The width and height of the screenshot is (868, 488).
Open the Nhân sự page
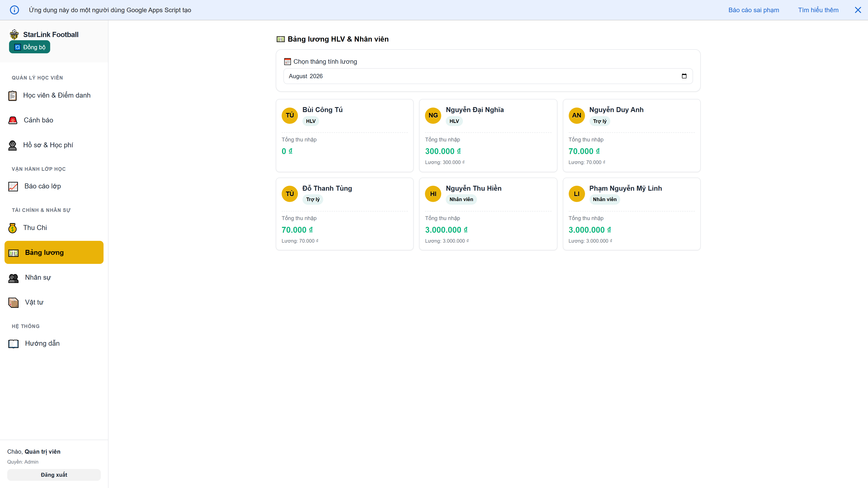click(x=54, y=277)
